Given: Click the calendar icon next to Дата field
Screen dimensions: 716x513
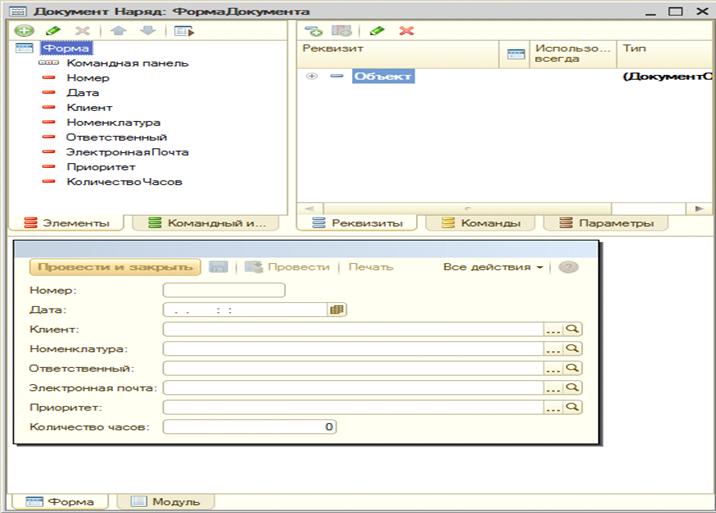Looking at the screenshot, I should [337, 310].
